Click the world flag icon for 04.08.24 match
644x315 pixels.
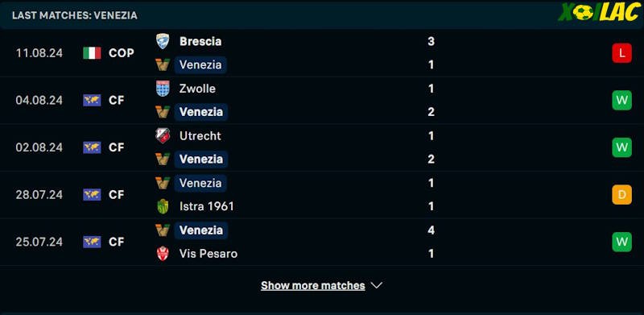(92, 101)
